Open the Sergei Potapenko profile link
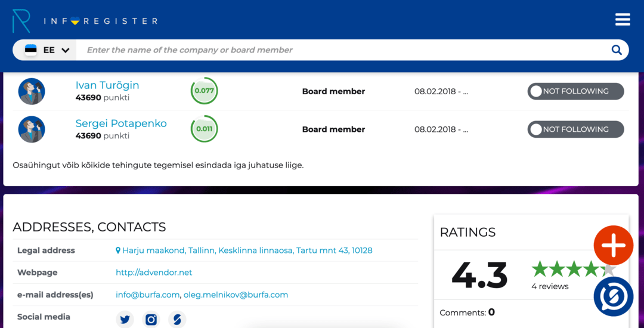The width and height of the screenshot is (644, 328). (x=121, y=123)
